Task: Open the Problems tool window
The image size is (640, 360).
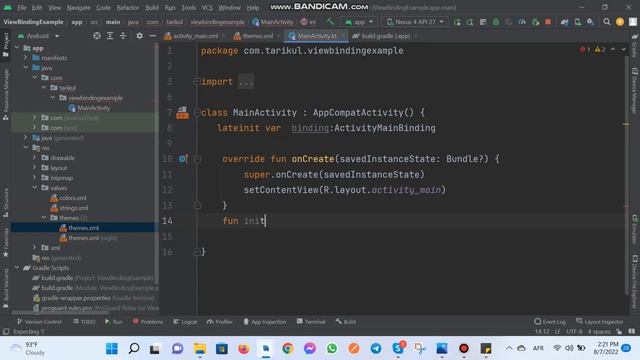Action: (148, 322)
